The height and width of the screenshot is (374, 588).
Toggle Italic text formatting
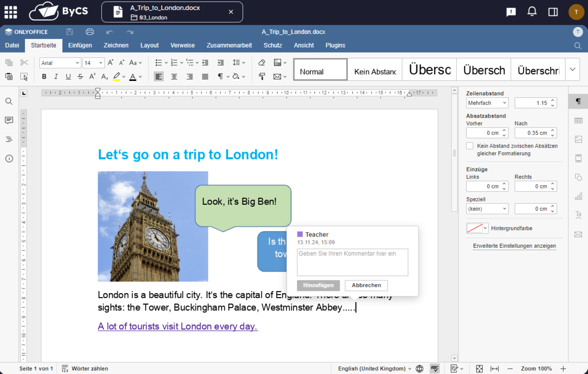56,76
